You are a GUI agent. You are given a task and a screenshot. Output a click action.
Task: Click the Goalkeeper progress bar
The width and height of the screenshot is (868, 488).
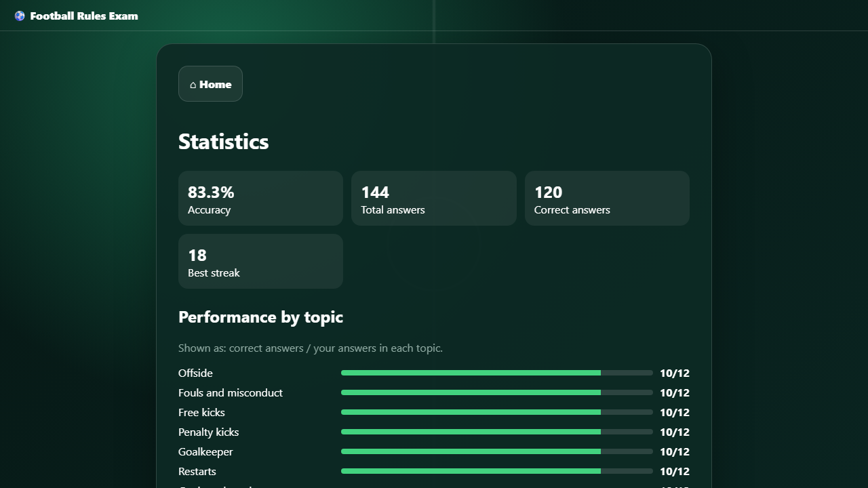[x=497, y=451]
